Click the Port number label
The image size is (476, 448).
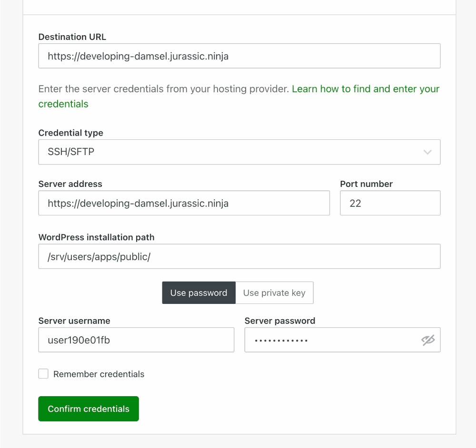(366, 184)
